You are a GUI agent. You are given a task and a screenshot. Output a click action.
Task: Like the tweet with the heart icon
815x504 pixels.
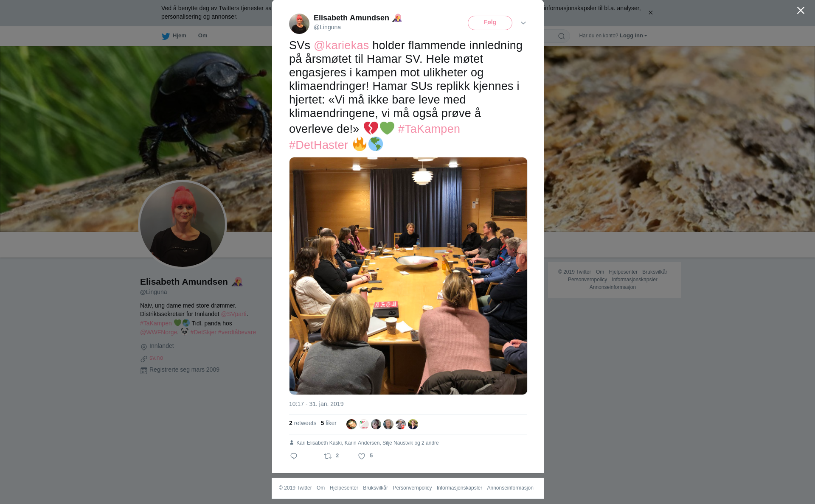click(x=362, y=456)
